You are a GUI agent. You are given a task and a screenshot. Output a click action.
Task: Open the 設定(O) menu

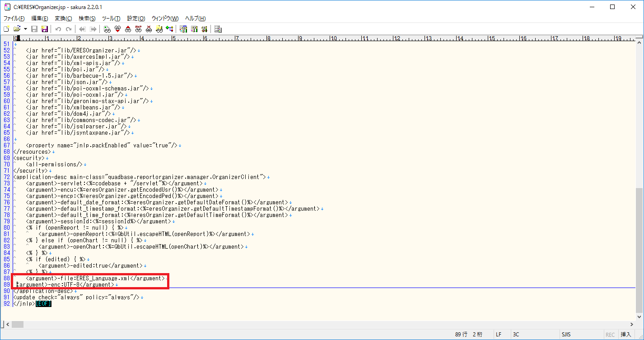point(136,19)
